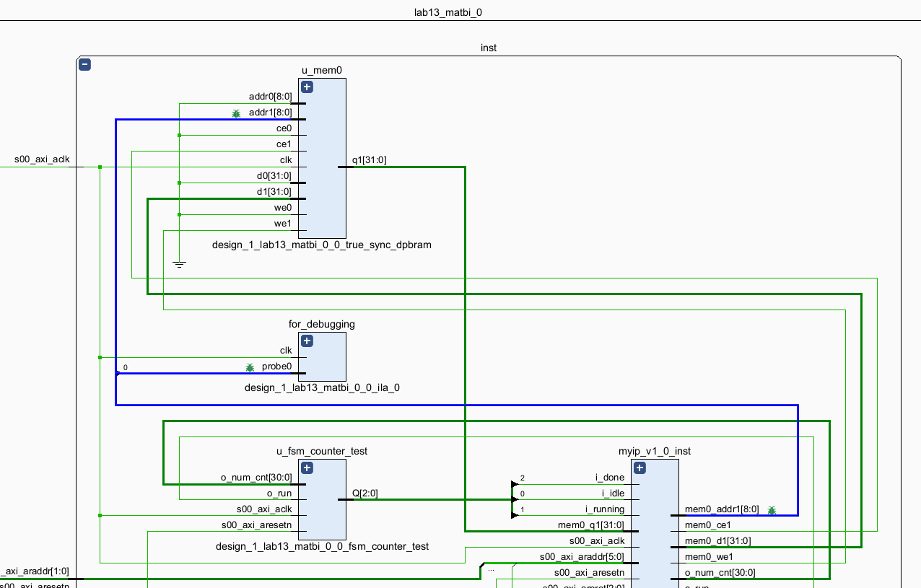Image resolution: width=921 pixels, height=588 pixels.
Task: Collapse the inst hierarchy block
Action: click(85, 64)
